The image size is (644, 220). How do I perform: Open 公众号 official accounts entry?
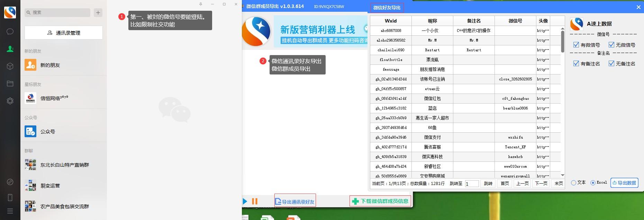(64, 131)
